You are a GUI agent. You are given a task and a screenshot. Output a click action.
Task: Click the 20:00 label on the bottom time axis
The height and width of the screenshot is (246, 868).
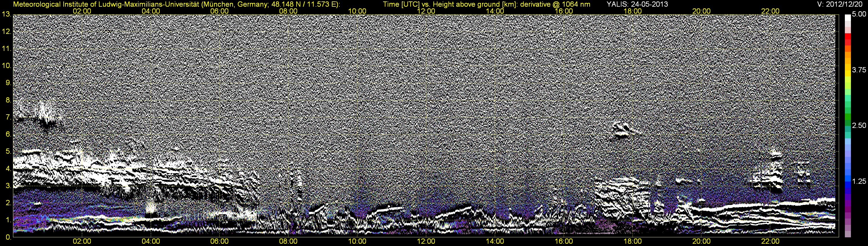[702, 241]
